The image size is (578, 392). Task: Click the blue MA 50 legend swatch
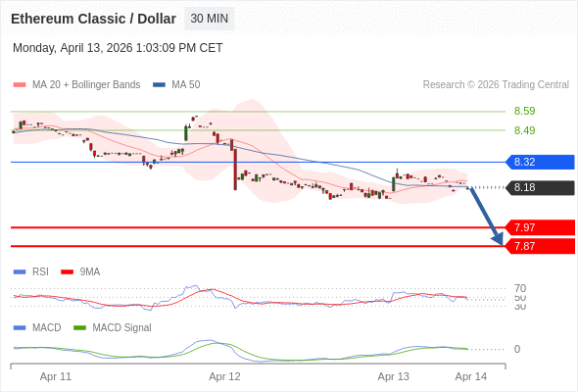[x=159, y=85]
